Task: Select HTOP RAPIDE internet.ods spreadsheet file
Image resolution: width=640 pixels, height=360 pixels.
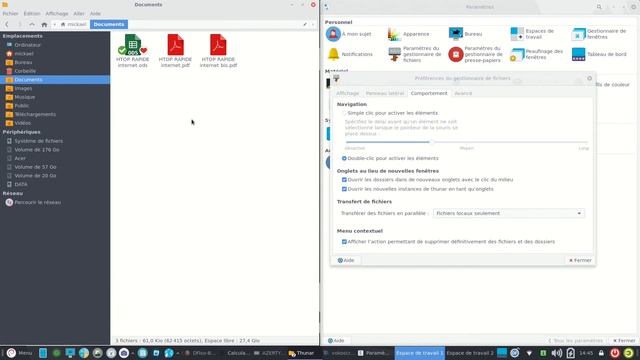Action: [x=133, y=51]
